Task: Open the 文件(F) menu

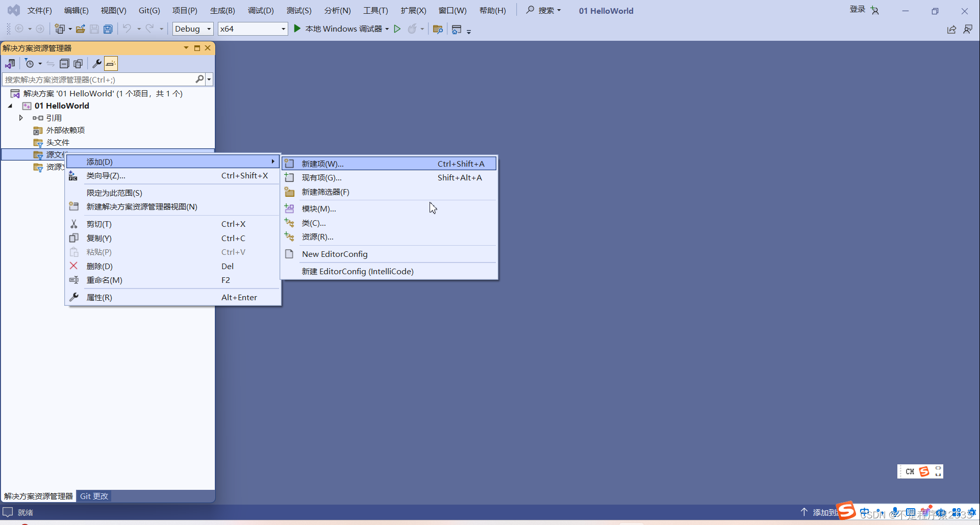Action: (40, 11)
